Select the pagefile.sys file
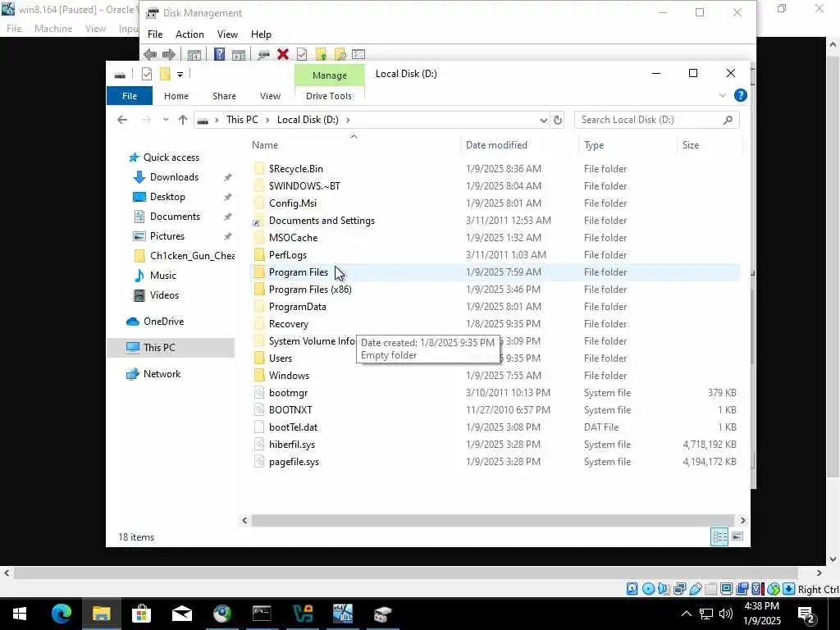 point(294,462)
